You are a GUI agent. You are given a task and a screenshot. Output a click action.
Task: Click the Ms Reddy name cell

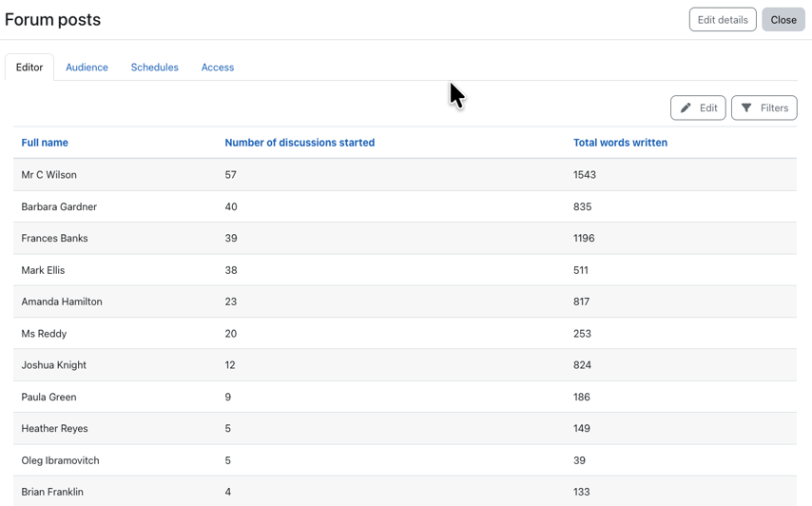pyautogui.click(x=44, y=334)
